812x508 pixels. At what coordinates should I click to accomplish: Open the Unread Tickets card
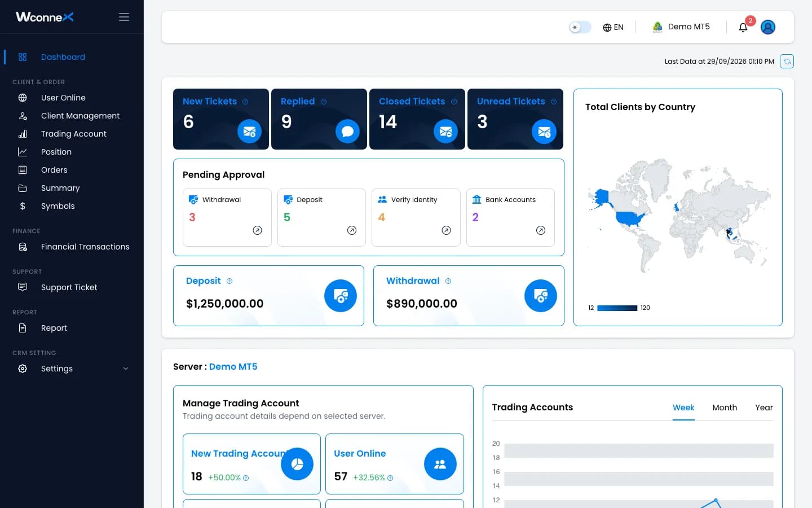point(515,119)
